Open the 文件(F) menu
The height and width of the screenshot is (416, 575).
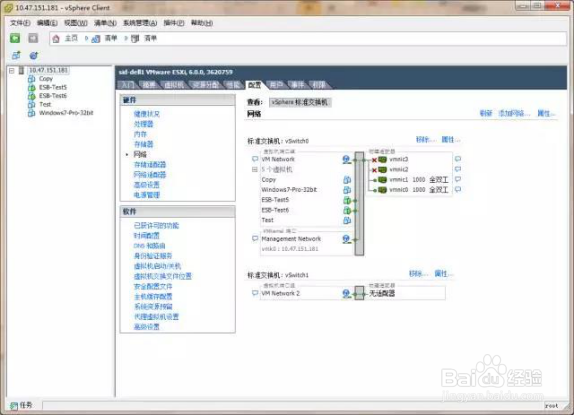(20, 23)
